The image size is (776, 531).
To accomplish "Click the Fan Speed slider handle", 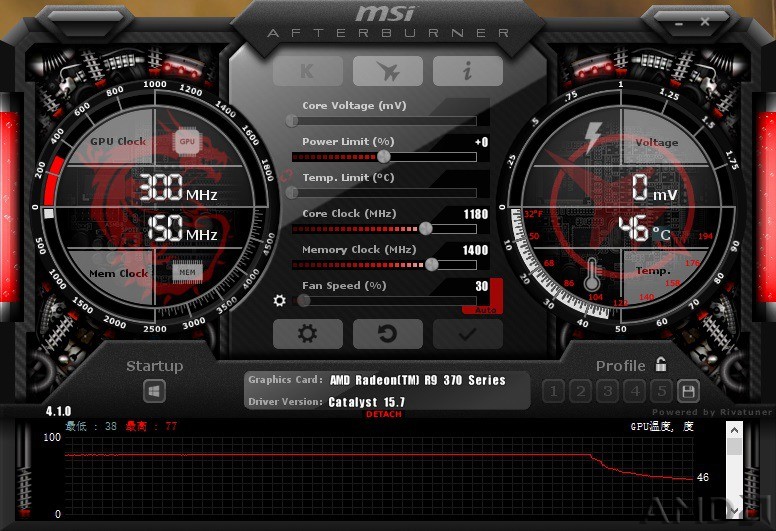I will tap(304, 300).
